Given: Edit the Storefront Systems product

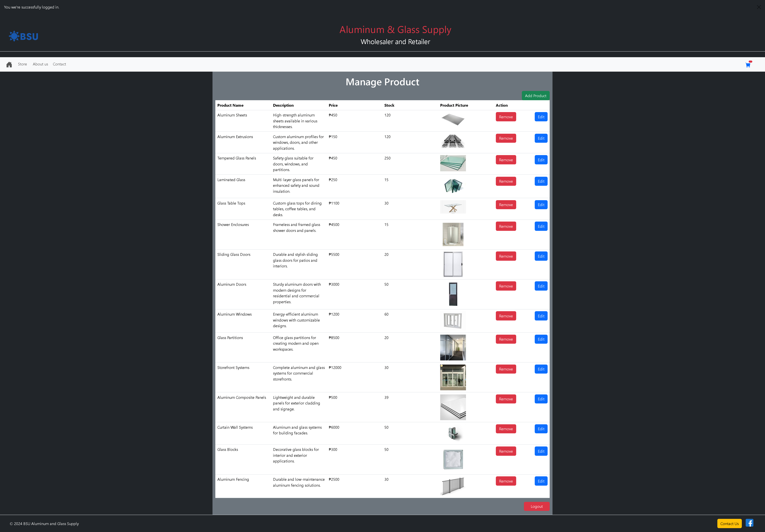Looking at the screenshot, I should click(541, 369).
